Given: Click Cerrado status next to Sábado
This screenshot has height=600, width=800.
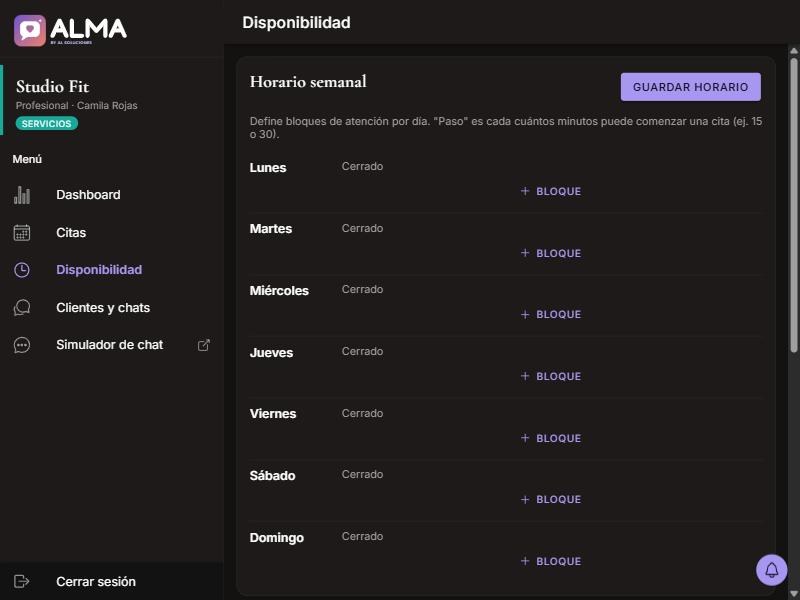Looking at the screenshot, I should 362,474.
